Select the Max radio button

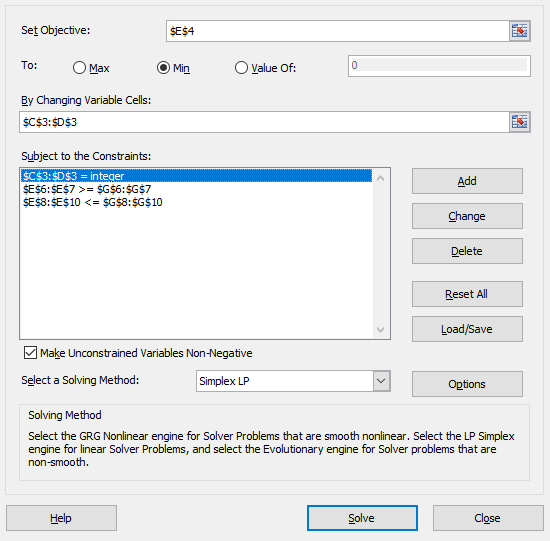click(79, 67)
